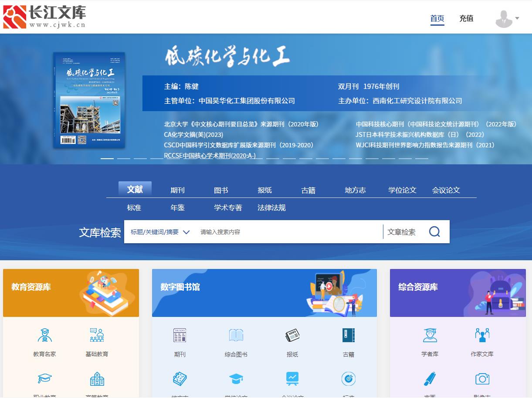The height and width of the screenshot is (398, 532).
Task: Choose the 会议论文 search tab
Action: click(x=446, y=190)
